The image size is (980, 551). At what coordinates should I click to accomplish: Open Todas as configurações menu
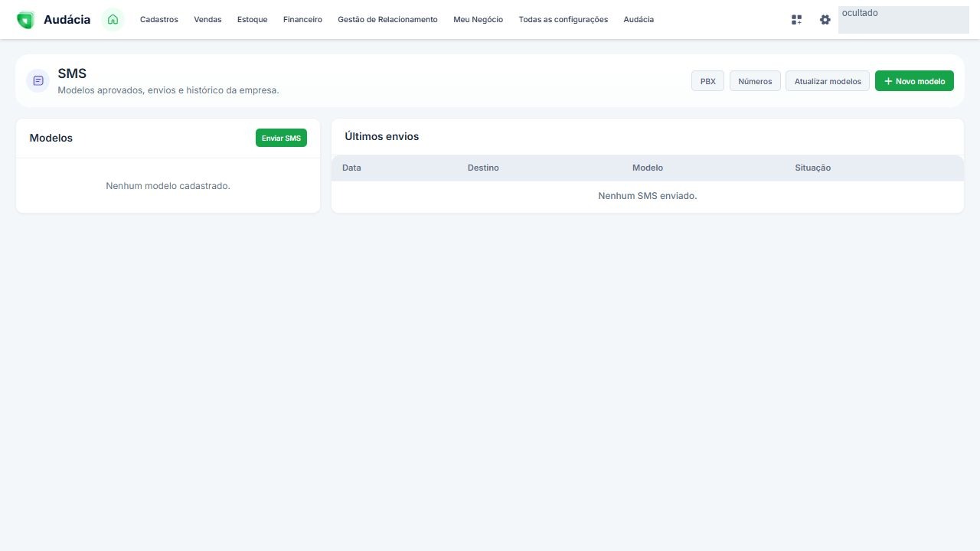point(563,20)
